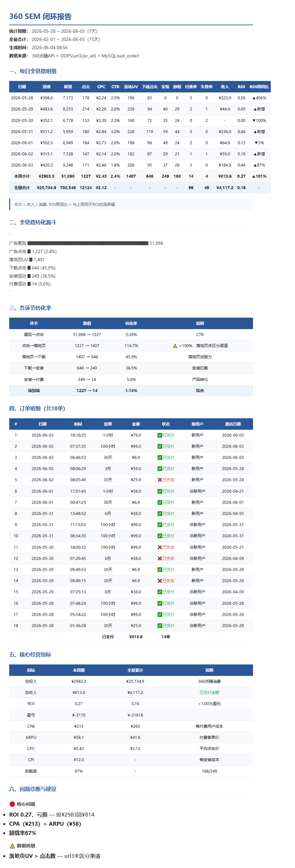The width and height of the screenshot is (295, 868).
Task: Click the 2026-05-28 date cell in daily table
Action: (x=22, y=98)
